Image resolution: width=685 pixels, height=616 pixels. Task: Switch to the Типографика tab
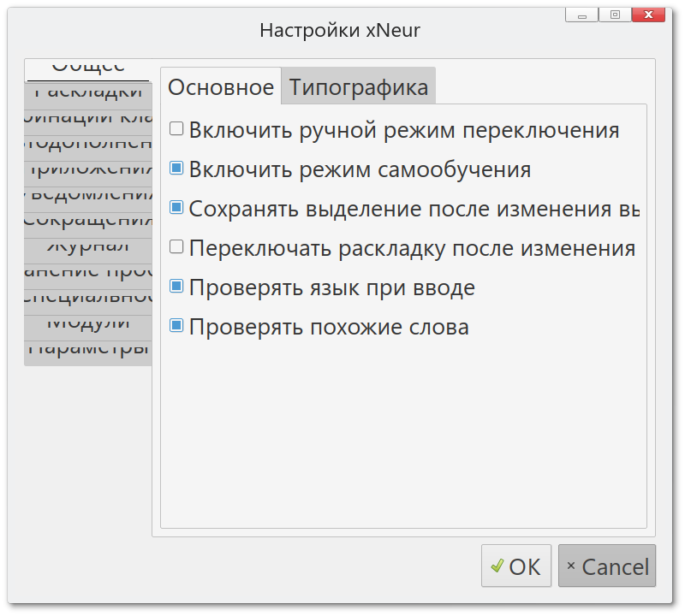[359, 86]
